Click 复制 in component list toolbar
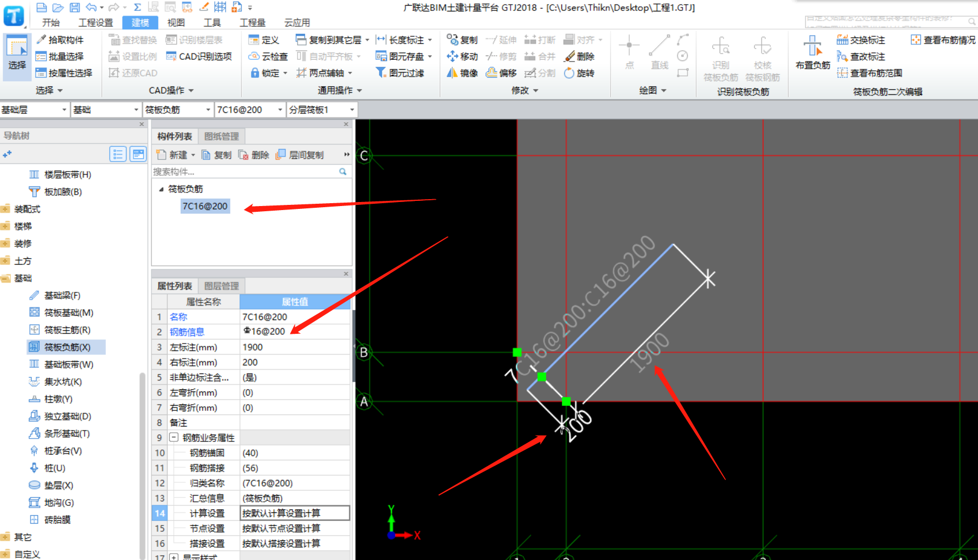This screenshot has width=978, height=560. click(x=216, y=155)
